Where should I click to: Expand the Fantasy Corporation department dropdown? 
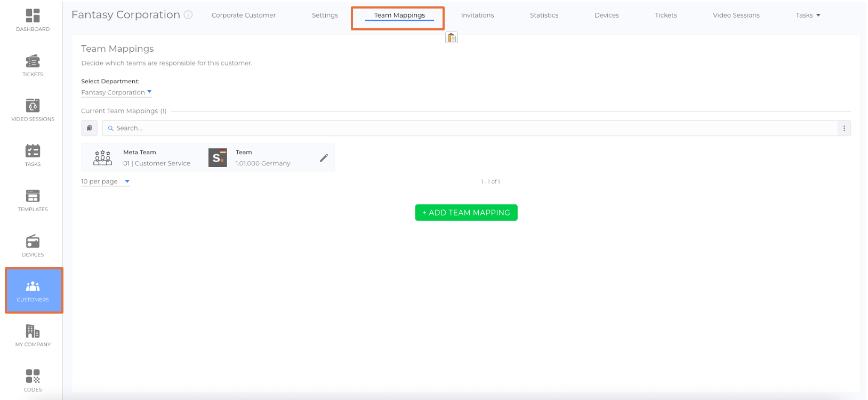pos(116,92)
